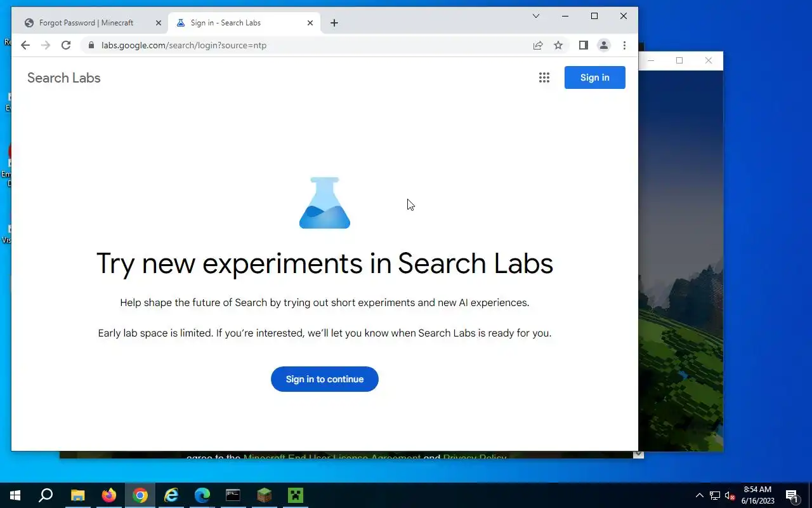This screenshot has height=508, width=812.
Task: Click the 'Help shape the future of Search' text
Action: pos(325,303)
